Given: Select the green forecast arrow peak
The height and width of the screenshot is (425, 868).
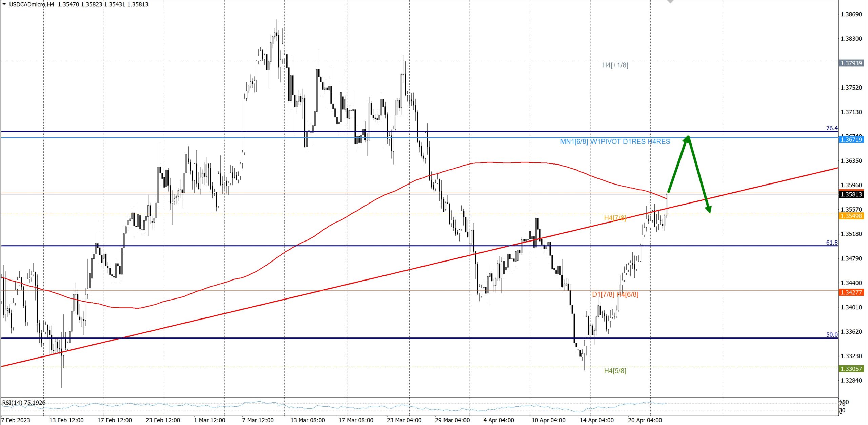Looking at the screenshot, I should [688, 137].
